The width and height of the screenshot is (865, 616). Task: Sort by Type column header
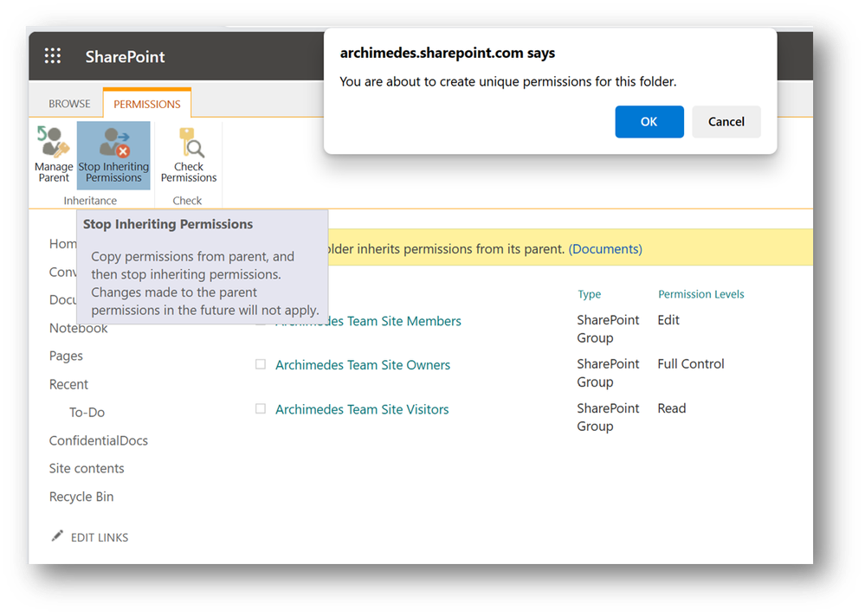click(x=589, y=294)
